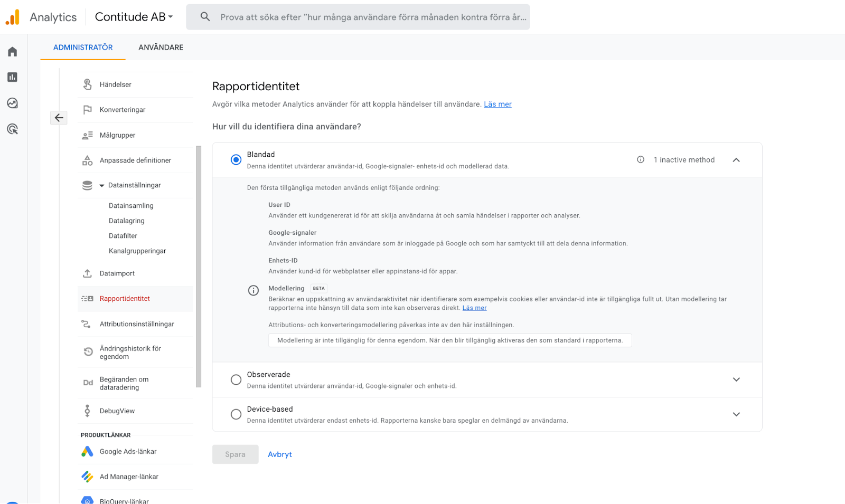This screenshot has height=504, width=845.
Task: Open the Home icon in left rail
Action: [x=13, y=52]
